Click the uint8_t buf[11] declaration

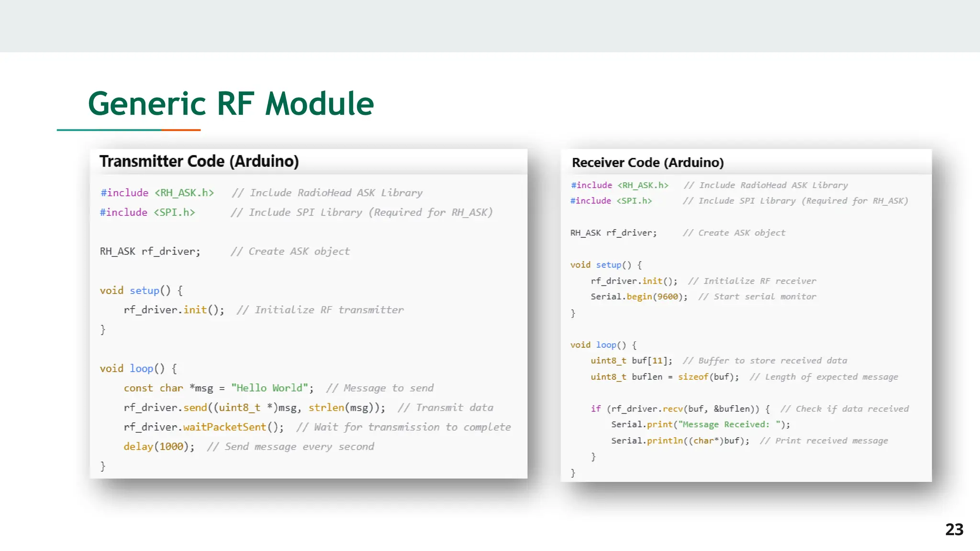[x=631, y=361]
